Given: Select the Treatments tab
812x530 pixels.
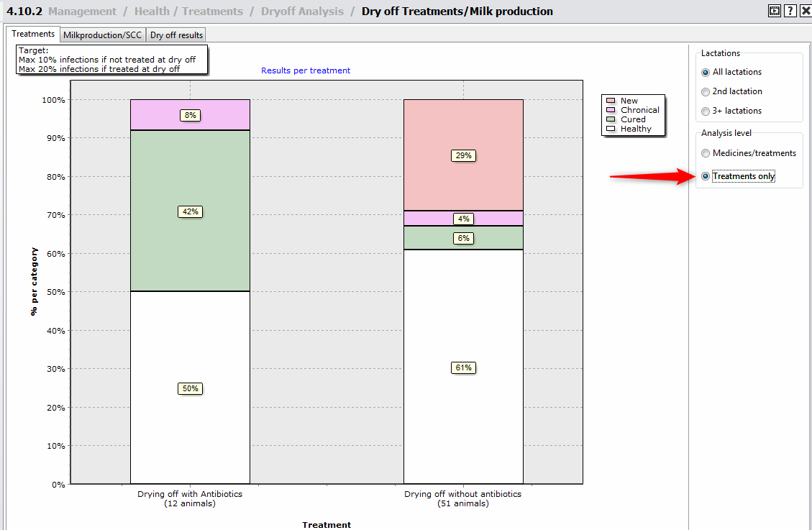Looking at the screenshot, I should [33, 34].
